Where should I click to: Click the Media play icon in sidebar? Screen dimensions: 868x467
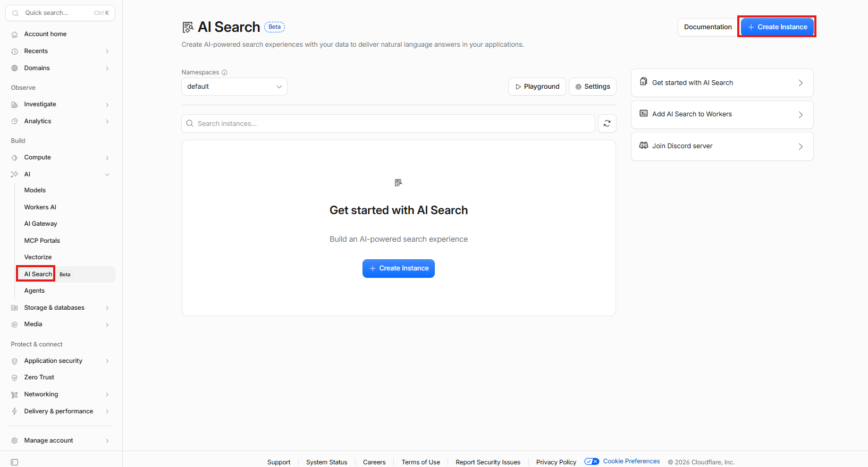coord(14,325)
